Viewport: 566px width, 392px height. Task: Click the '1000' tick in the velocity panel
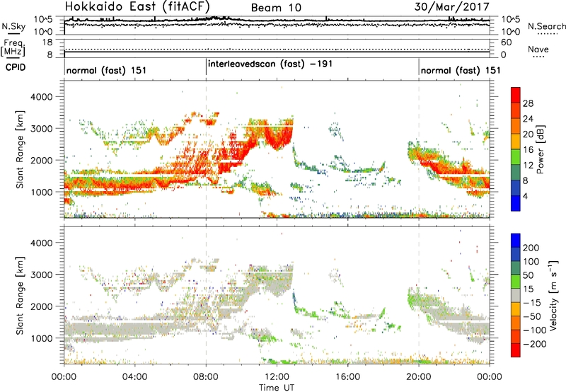click(x=41, y=338)
